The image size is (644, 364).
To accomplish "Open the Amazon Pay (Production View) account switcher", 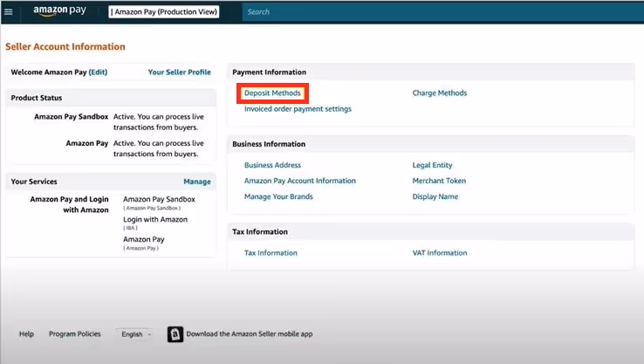I will click(x=163, y=12).
